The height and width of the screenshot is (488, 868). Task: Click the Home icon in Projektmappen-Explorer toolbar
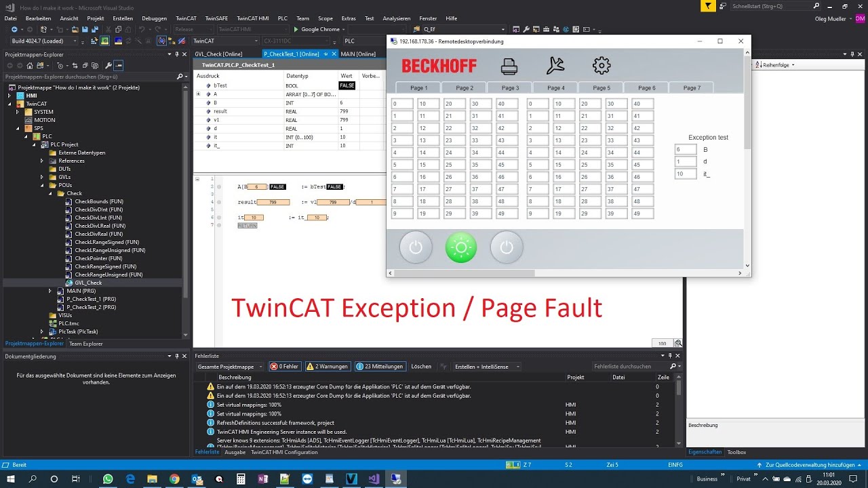[x=30, y=66]
